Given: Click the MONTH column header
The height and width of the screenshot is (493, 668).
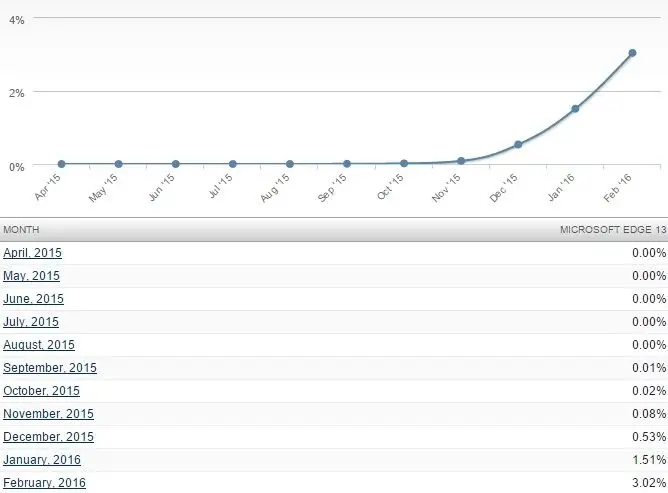Looking at the screenshot, I should 21,230.
